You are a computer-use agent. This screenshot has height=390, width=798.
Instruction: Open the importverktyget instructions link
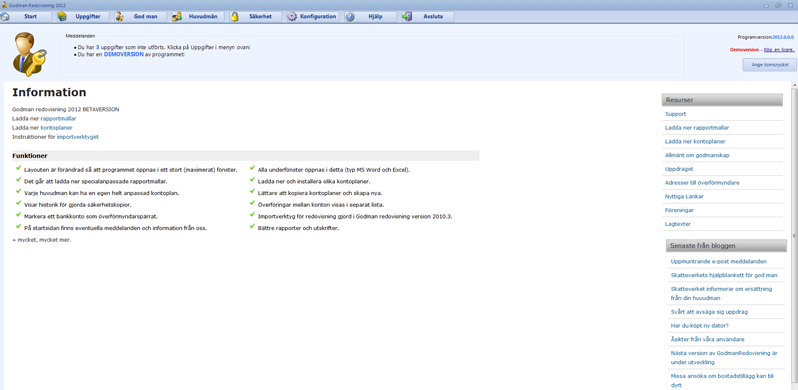pyautogui.click(x=78, y=137)
